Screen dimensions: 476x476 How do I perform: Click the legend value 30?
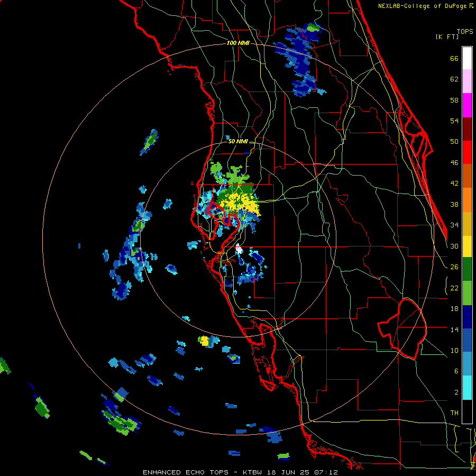[454, 246]
